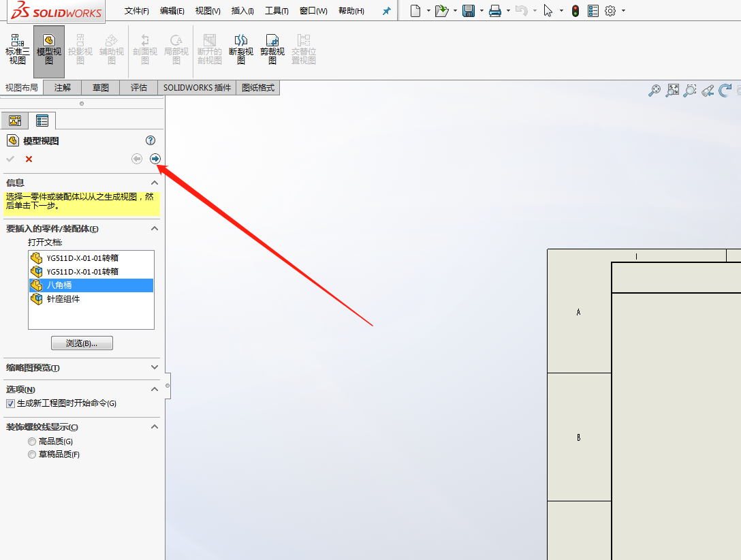Collapse the 选项(N) section
This screenshot has width=741, height=560.
pyautogui.click(x=155, y=390)
